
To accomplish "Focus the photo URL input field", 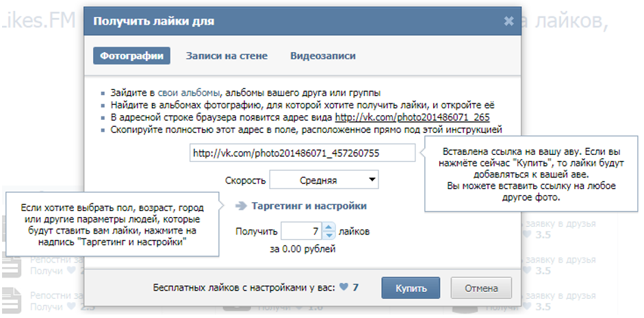I will 302,154.
